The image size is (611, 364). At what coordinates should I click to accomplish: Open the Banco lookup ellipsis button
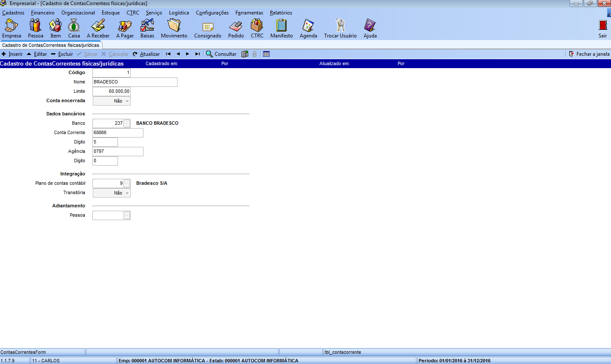point(127,123)
